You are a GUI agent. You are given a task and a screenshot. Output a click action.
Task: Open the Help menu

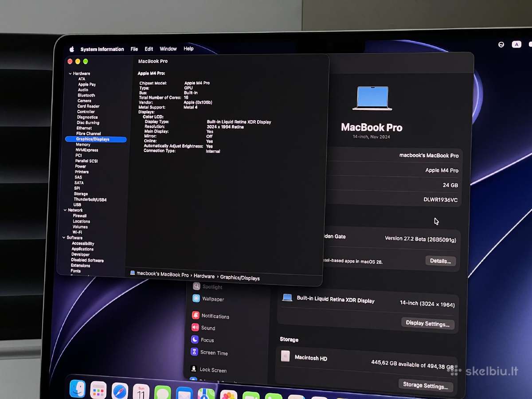pos(188,49)
